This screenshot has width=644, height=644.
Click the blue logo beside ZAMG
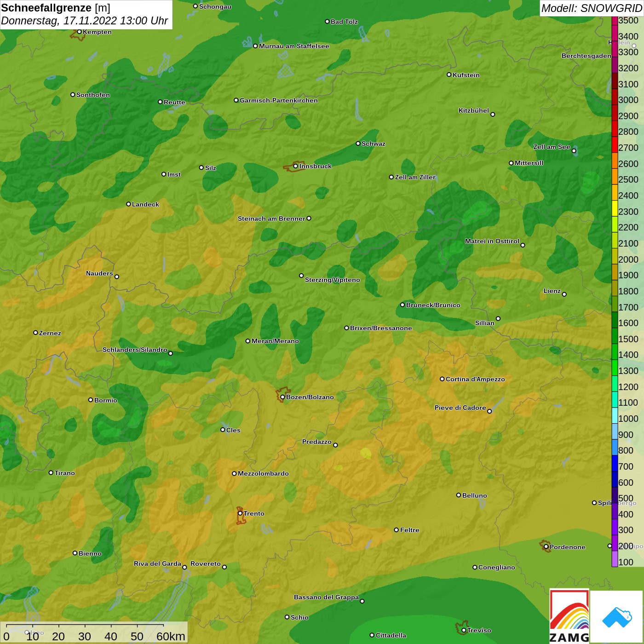point(617,616)
